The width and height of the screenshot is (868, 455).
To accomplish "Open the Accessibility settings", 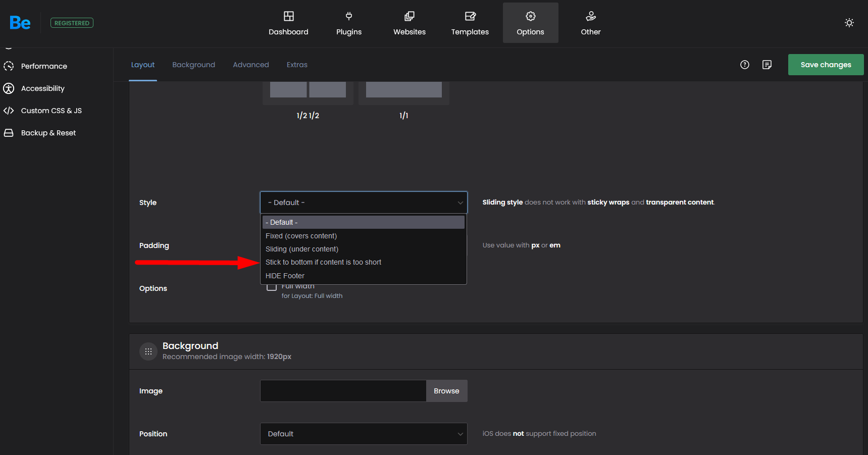I will coord(43,88).
